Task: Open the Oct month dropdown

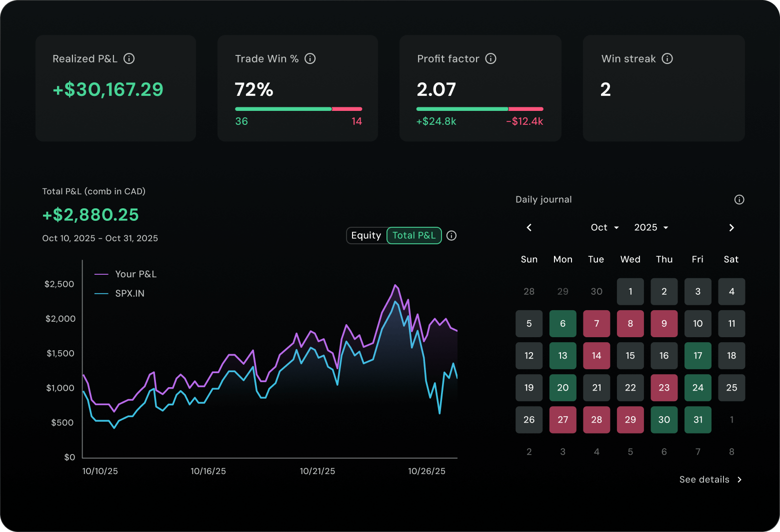Action: [x=604, y=227]
